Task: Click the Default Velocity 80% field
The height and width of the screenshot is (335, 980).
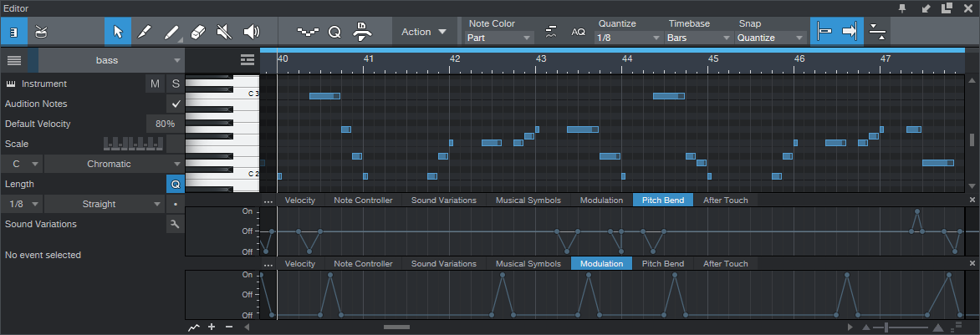Action: (165, 124)
